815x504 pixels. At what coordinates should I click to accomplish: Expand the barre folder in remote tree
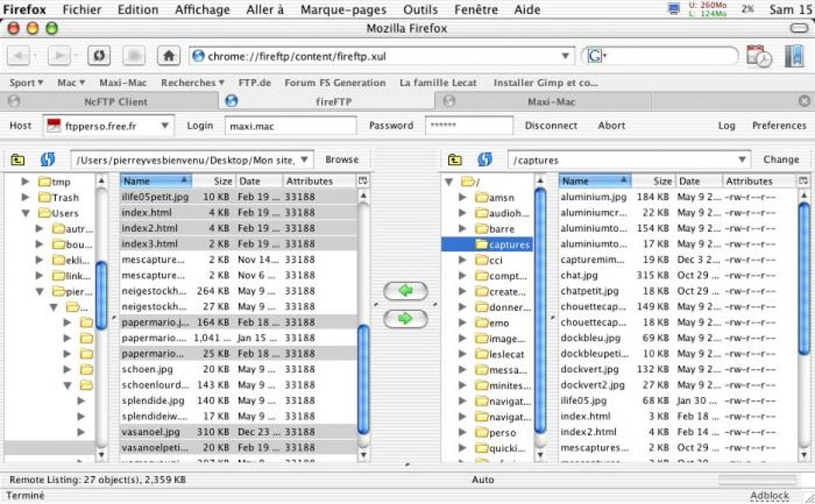[x=463, y=228]
